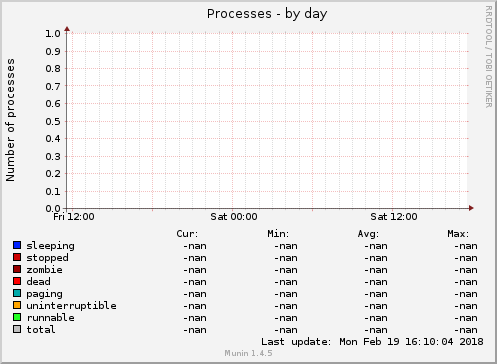Click the 0.9 y-axis value
This screenshot has width=497, height=364.
(53, 51)
